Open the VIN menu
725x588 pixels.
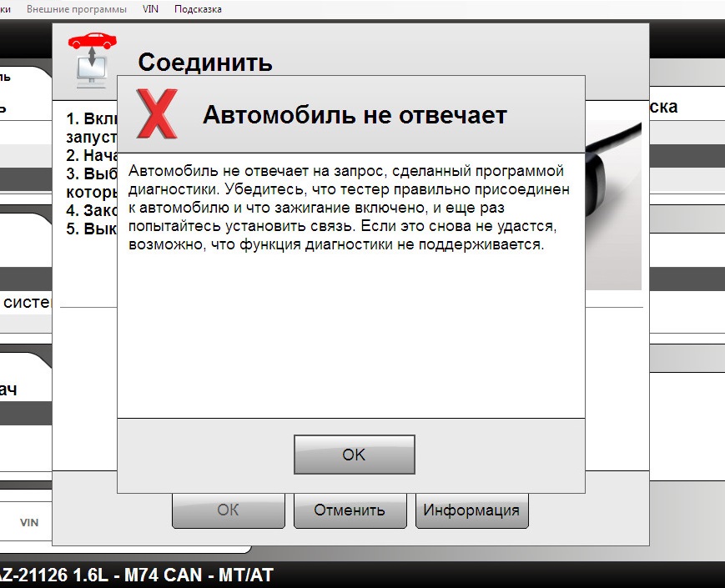150,9
